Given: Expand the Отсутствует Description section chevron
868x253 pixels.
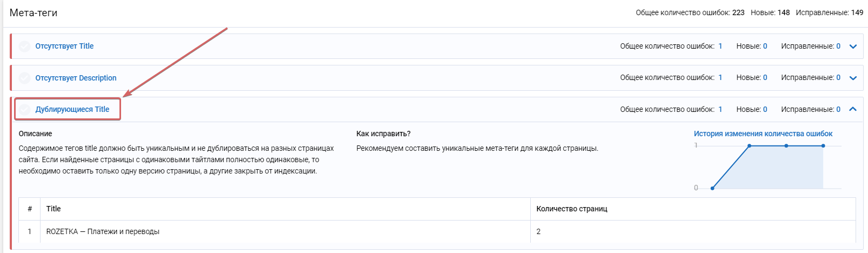Looking at the screenshot, I should point(853,78).
